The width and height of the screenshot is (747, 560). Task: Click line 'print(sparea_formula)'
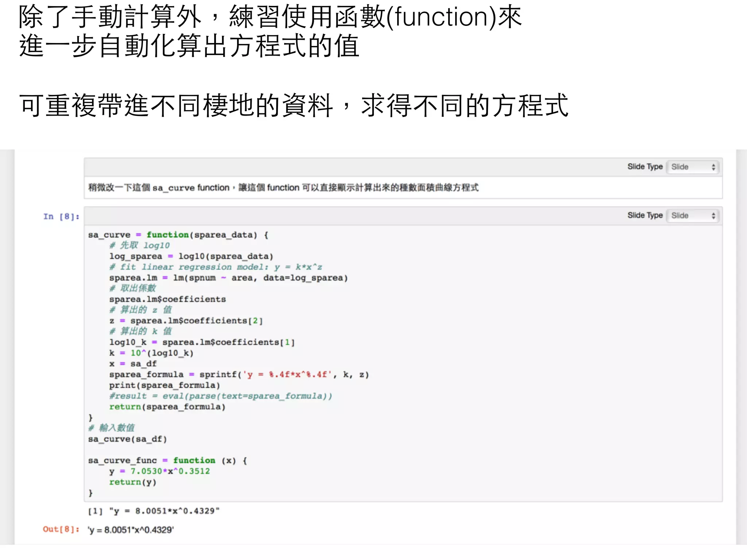165,385
